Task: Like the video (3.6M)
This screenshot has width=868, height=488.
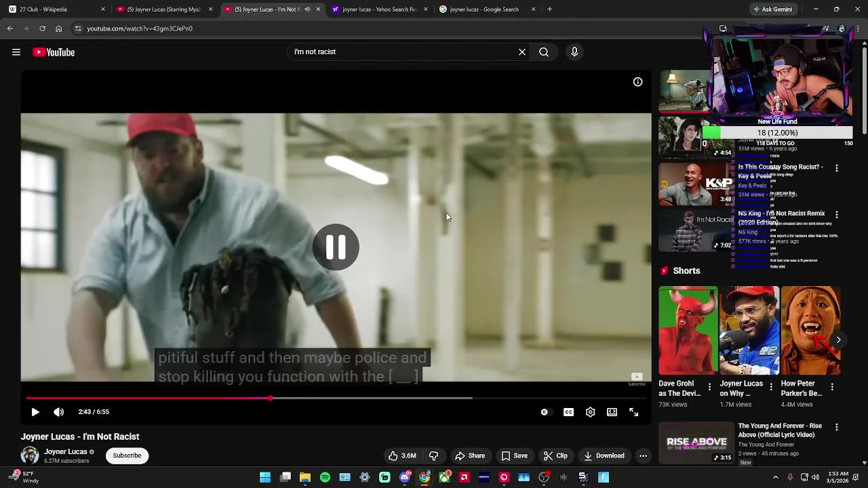Action: coord(402,455)
